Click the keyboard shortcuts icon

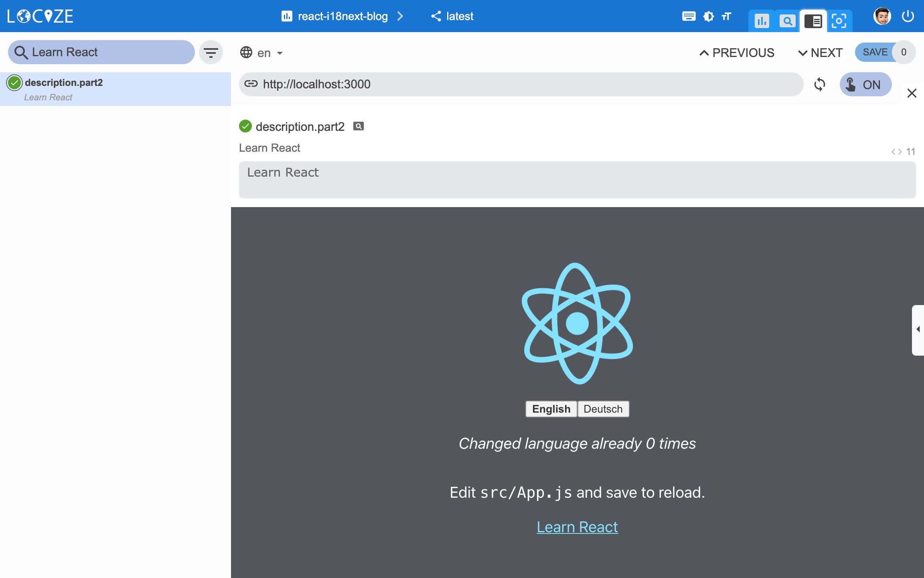(689, 16)
